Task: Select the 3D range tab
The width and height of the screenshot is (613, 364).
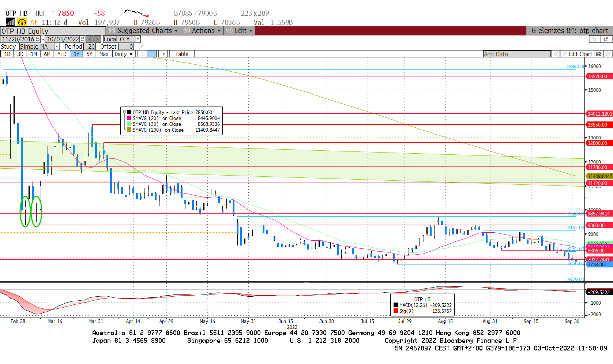Action: click(x=20, y=54)
